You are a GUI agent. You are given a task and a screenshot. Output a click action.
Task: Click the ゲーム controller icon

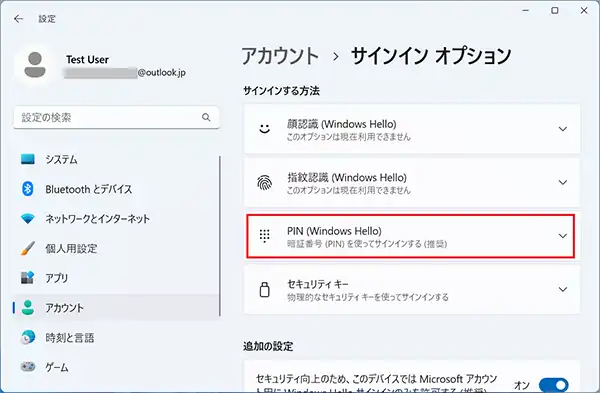28,367
